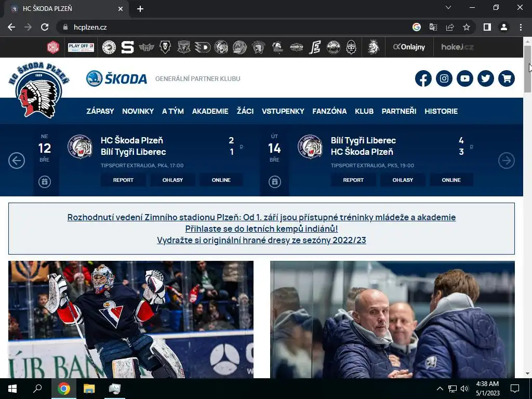Open REPORT for March 14 match
This screenshot has width=532, height=399.
click(x=353, y=180)
